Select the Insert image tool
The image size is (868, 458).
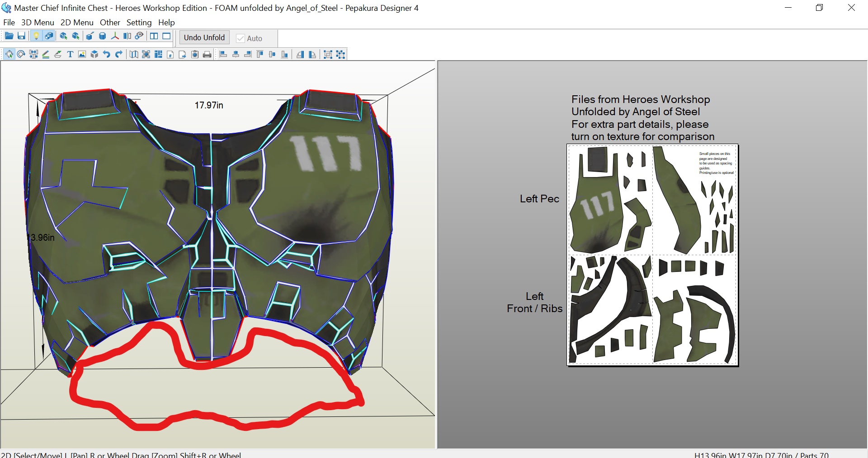(82, 54)
